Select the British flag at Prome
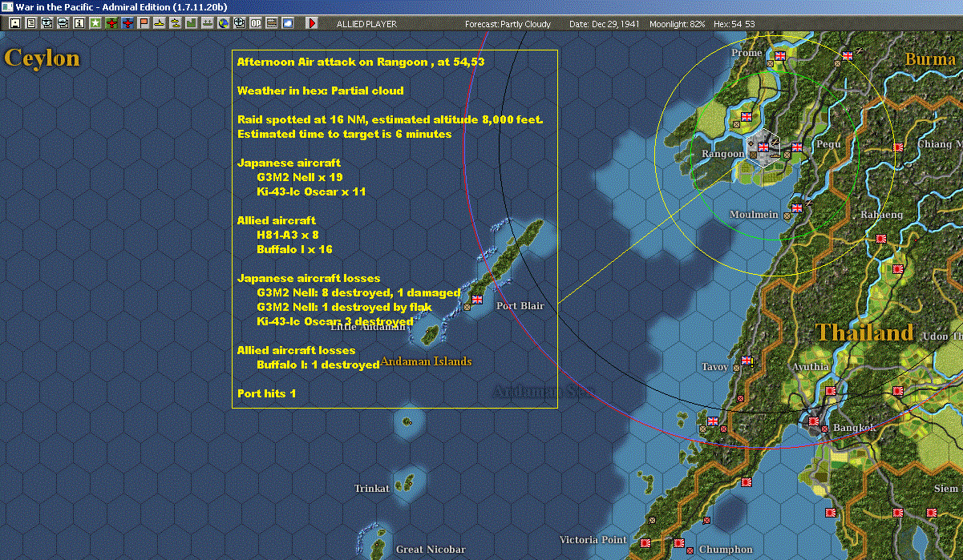The height and width of the screenshot is (560, 963). pos(780,57)
